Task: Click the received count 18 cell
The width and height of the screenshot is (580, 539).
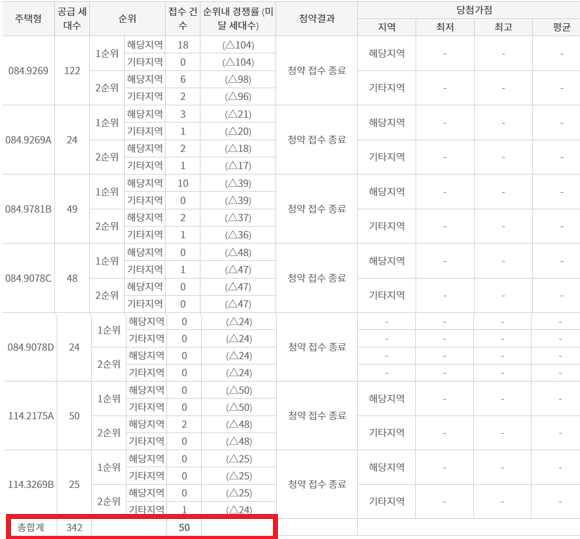Action: tap(183, 45)
